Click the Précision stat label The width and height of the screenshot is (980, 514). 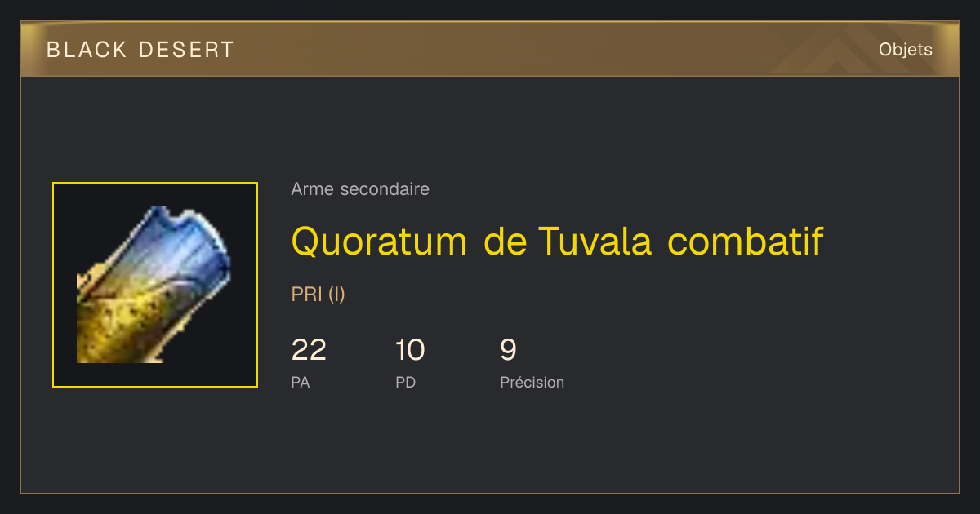pyautogui.click(x=532, y=382)
